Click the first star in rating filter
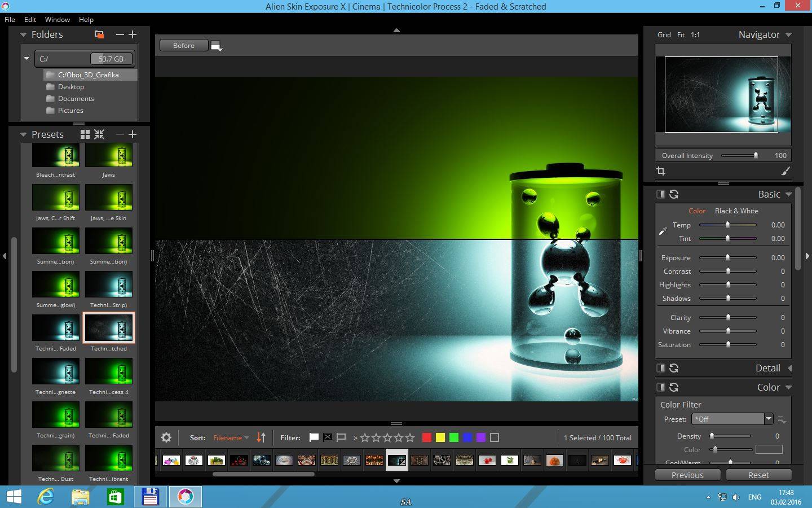The height and width of the screenshot is (508, 812). click(365, 437)
